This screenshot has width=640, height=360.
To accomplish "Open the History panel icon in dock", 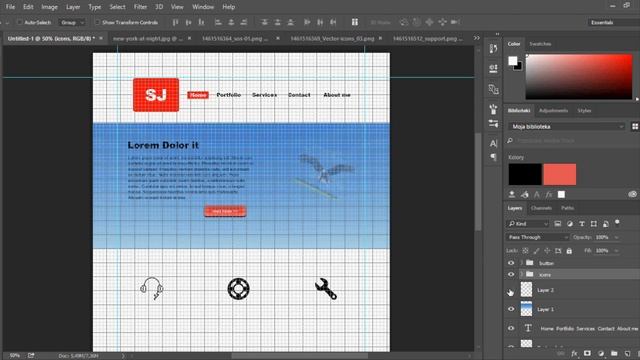I will [x=493, y=49].
